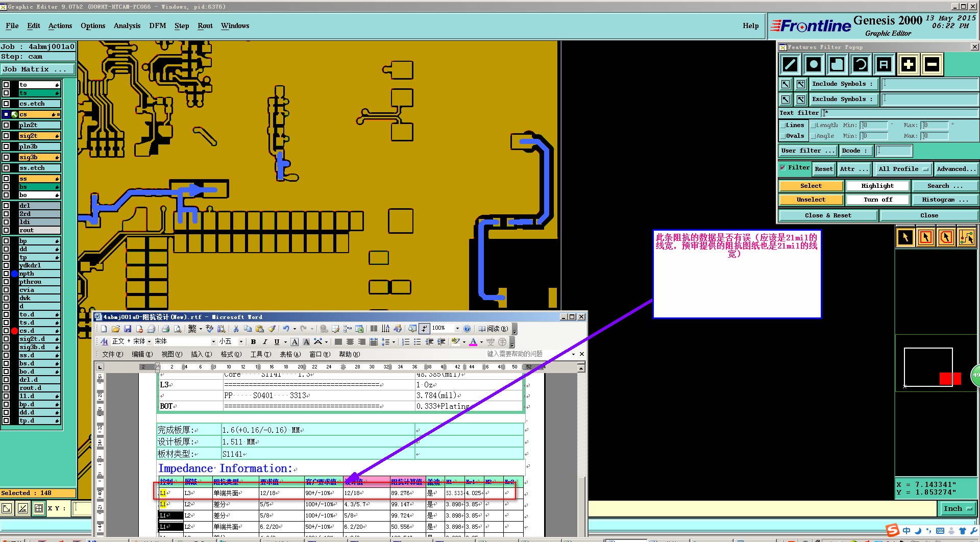
Task: Open the Word font name dropdown
Action: 213,341
